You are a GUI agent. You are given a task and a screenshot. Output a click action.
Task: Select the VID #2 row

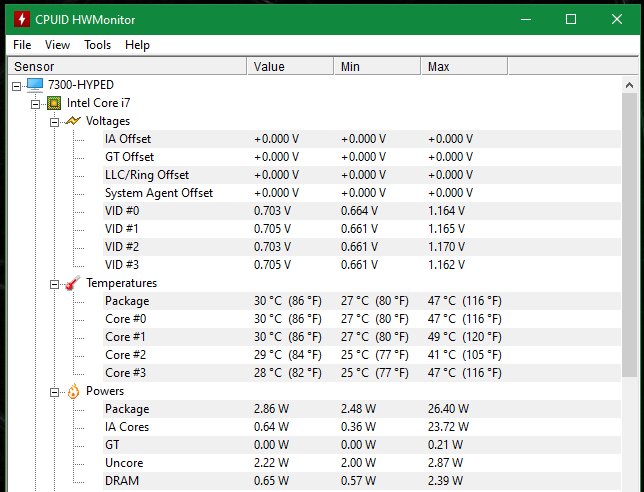coord(362,247)
